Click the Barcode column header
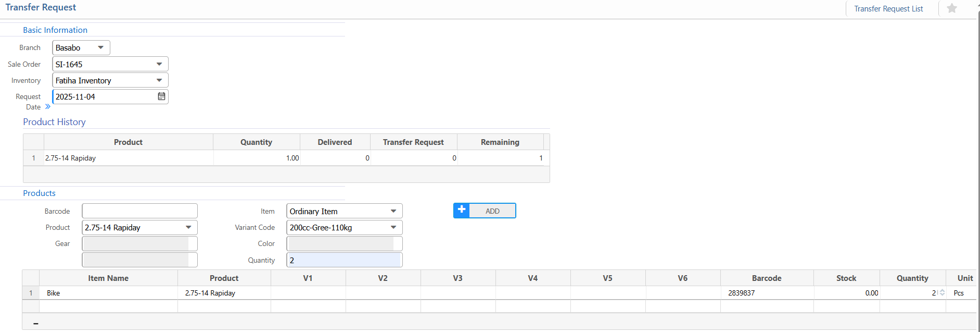Viewport: 980px width, 332px height. tap(766, 278)
